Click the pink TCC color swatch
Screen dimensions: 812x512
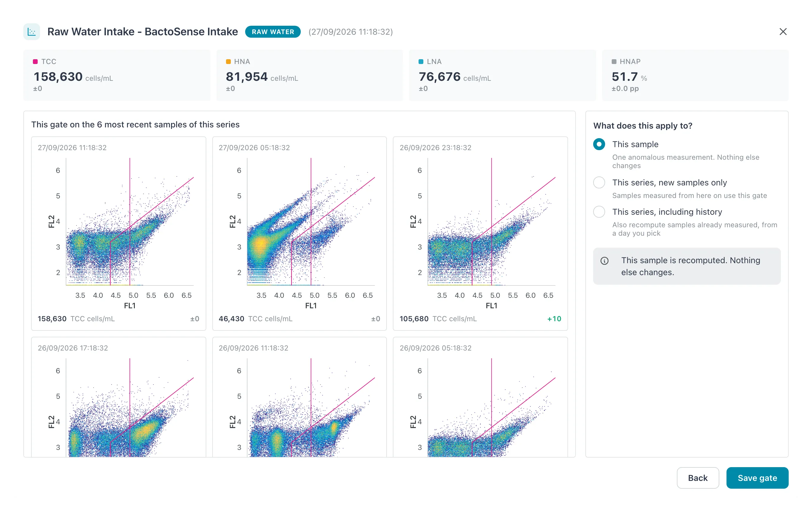tap(35, 61)
